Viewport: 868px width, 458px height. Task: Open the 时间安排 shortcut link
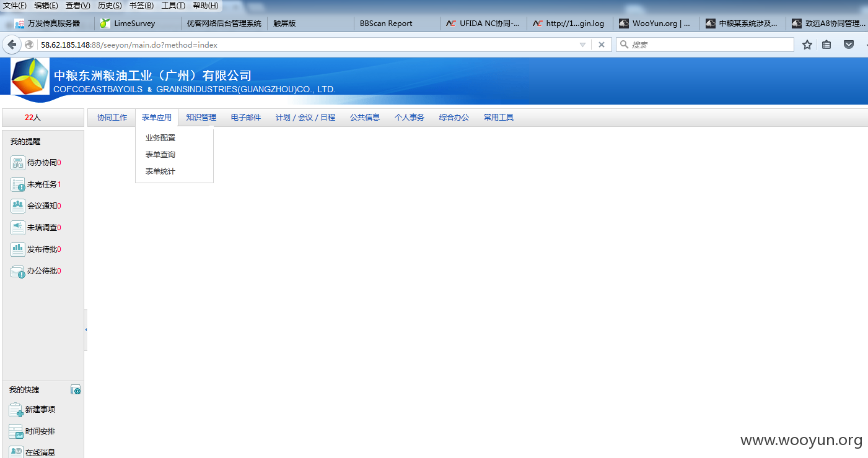tap(40, 431)
